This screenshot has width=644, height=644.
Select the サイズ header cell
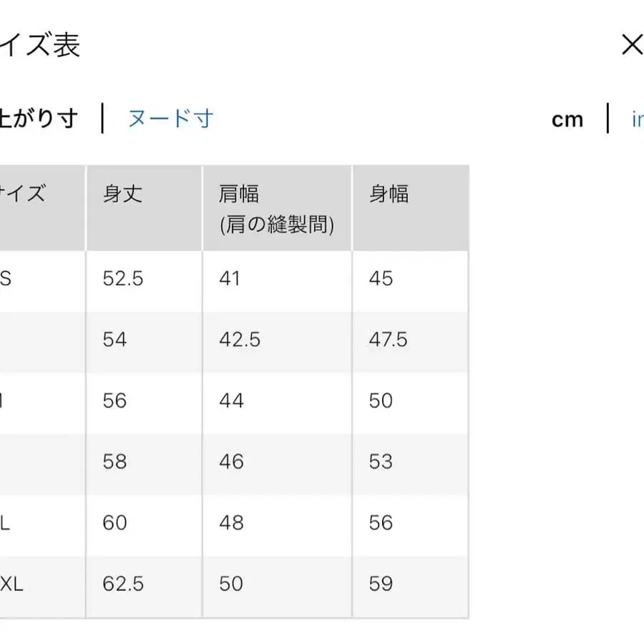point(25,193)
